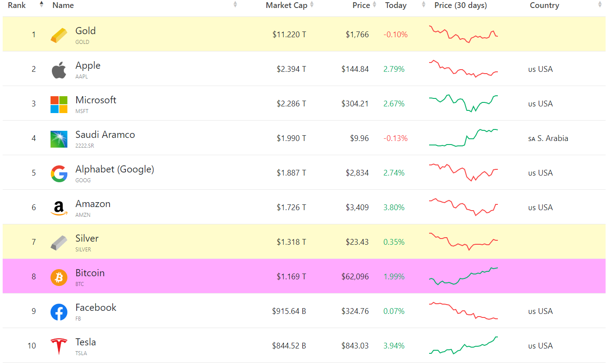This screenshot has width=606, height=364.
Task: Click the Price (30 days) header
Action: point(461,5)
